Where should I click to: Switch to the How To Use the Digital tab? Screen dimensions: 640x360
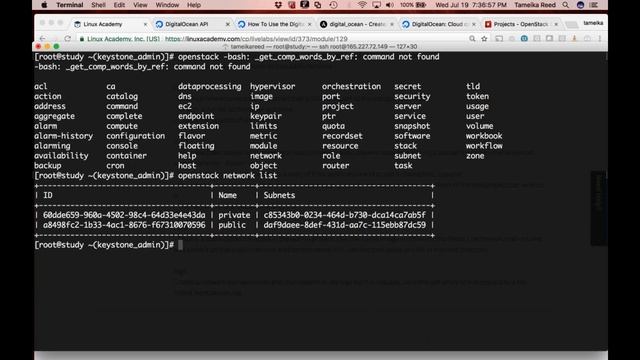(274, 24)
